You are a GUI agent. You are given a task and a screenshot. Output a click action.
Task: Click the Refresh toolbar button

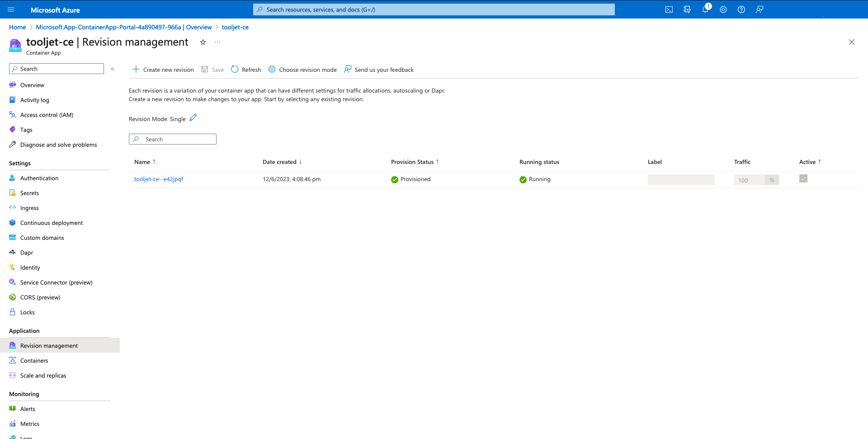click(246, 70)
